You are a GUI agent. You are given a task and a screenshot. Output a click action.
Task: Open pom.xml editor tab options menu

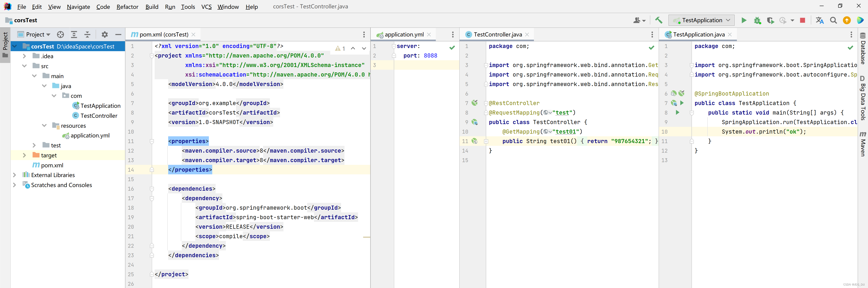(x=364, y=34)
